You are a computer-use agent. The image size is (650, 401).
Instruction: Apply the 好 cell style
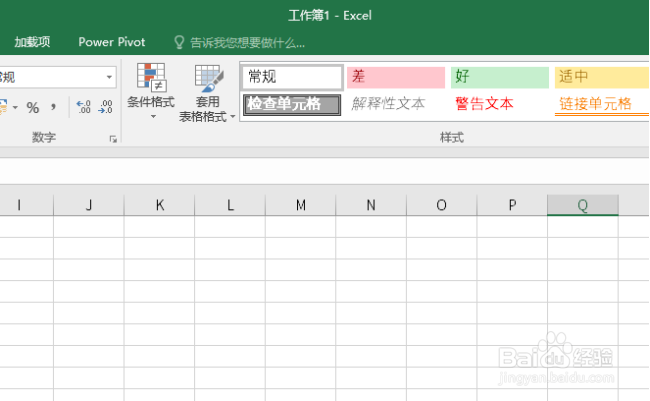coord(500,77)
